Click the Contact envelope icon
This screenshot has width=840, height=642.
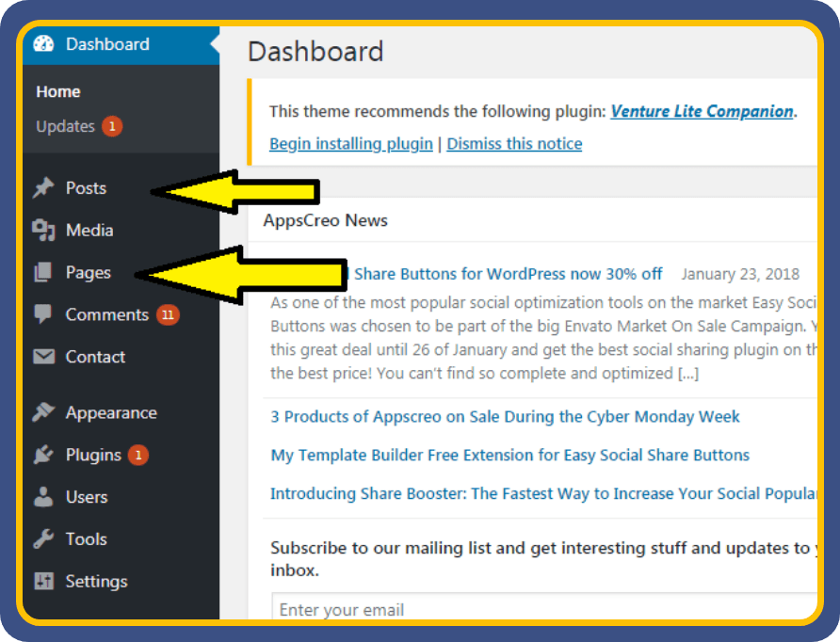43,357
